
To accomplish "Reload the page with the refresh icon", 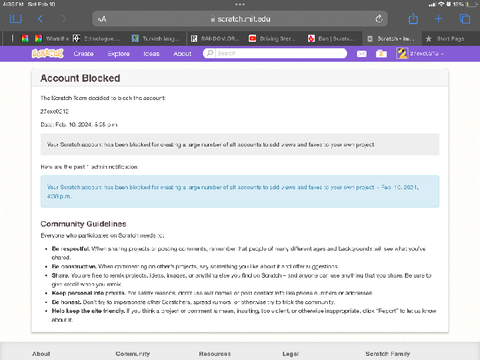I will click(379, 19).
